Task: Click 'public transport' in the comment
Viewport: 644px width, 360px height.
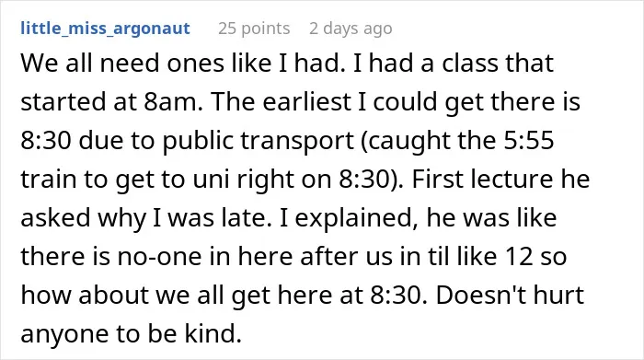Action: coord(258,141)
